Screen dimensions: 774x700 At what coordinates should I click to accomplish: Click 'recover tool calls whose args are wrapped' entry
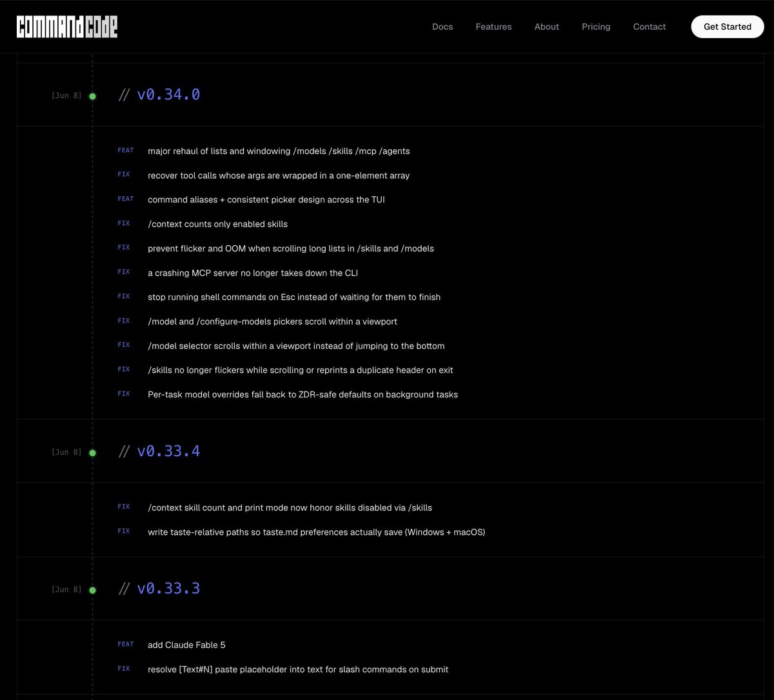279,175
